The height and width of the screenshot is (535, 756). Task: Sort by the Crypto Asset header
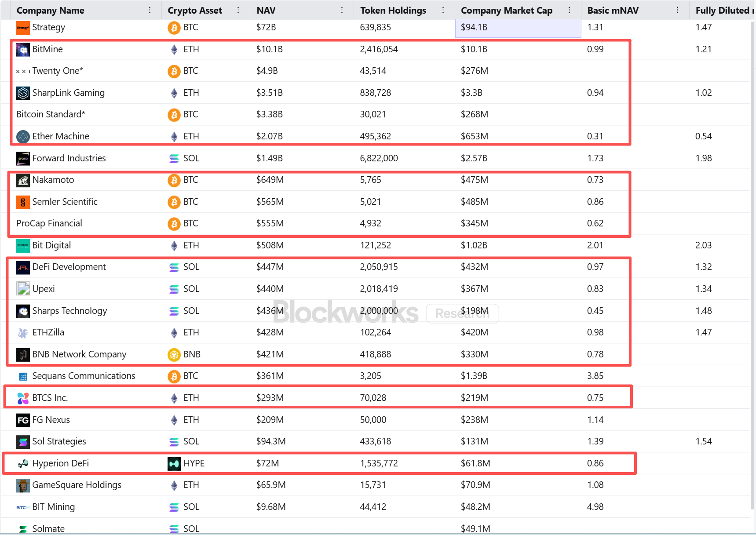coord(195,11)
